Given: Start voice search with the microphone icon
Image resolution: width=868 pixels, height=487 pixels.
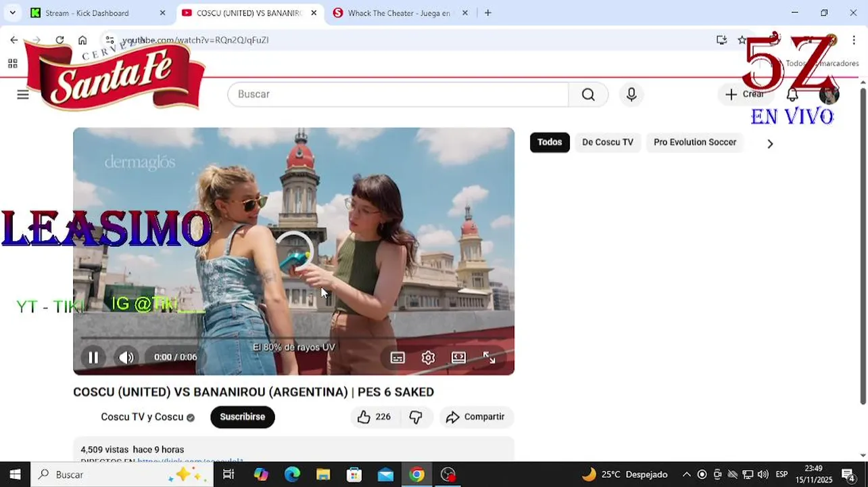Looking at the screenshot, I should [631, 94].
